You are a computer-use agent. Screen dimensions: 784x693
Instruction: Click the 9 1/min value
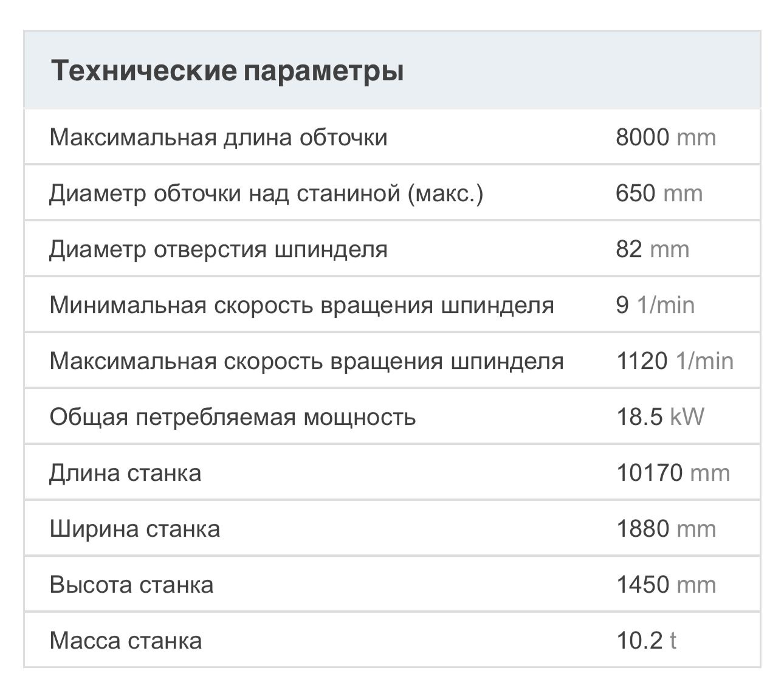click(655, 305)
